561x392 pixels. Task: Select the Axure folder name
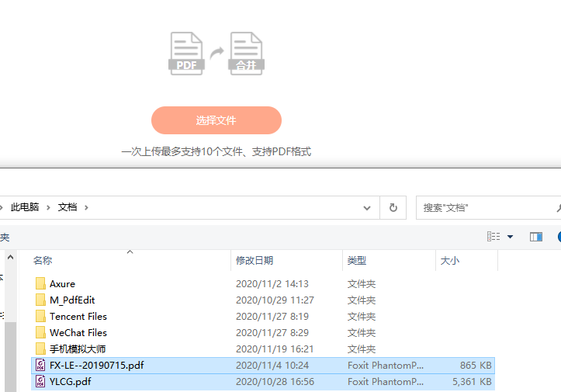(62, 284)
